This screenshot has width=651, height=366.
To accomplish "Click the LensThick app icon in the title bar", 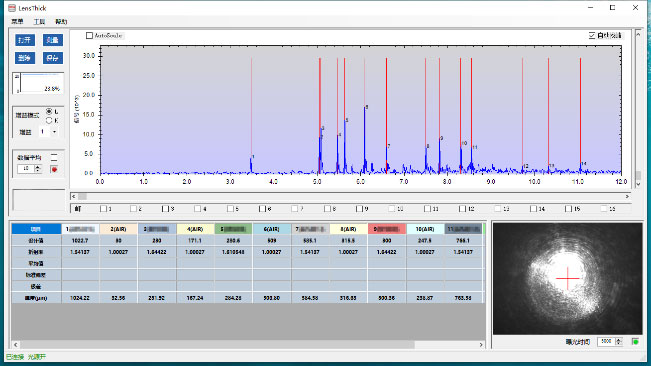I will tap(12, 8).
